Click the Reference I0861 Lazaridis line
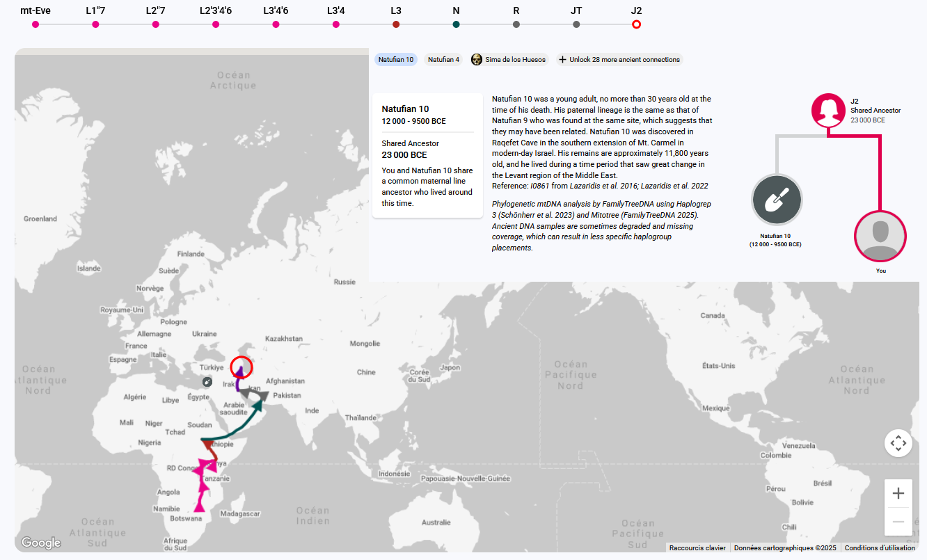 (600, 186)
